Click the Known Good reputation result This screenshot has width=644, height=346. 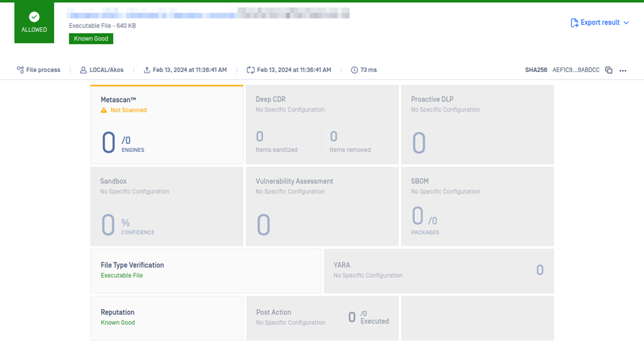(118, 323)
